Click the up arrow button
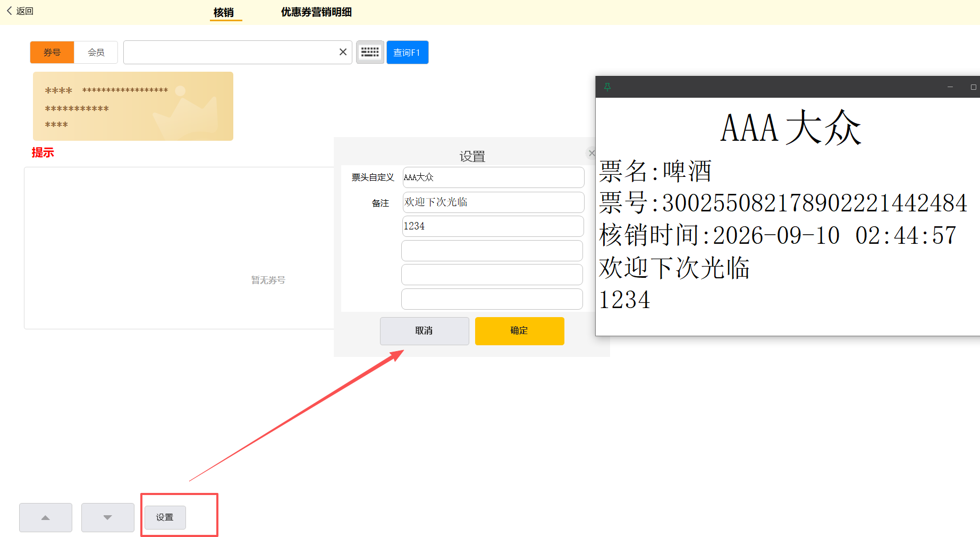The width and height of the screenshot is (980, 537). click(46, 517)
